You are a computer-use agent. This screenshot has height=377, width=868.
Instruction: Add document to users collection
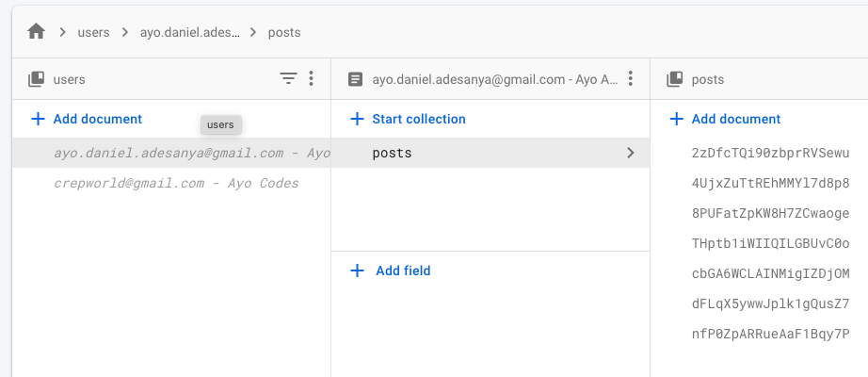87,119
